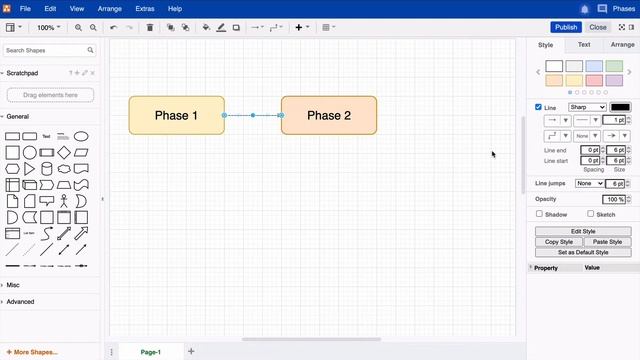The width and height of the screenshot is (640, 360).
Task: Open the View menu
Action: (x=77, y=9)
